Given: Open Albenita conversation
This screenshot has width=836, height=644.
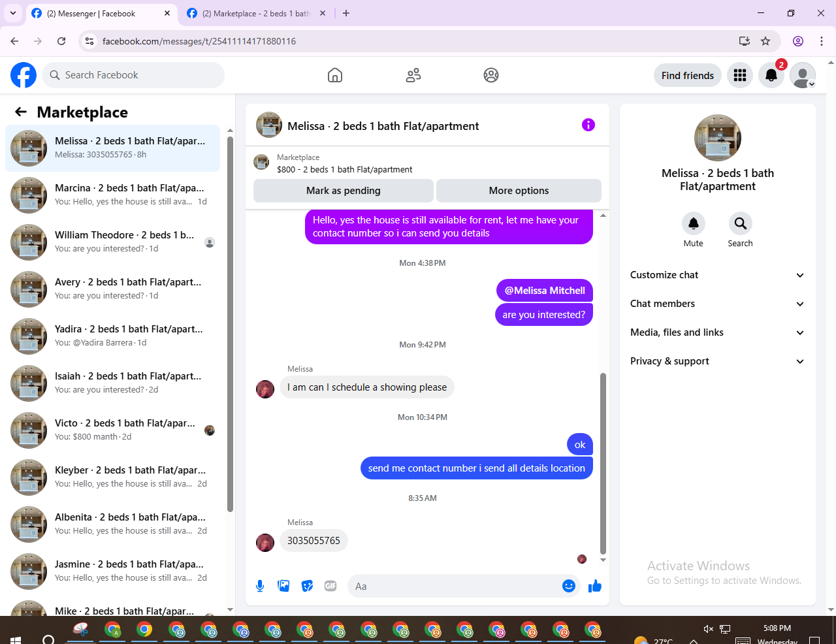Looking at the screenshot, I should pyautogui.click(x=112, y=524).
